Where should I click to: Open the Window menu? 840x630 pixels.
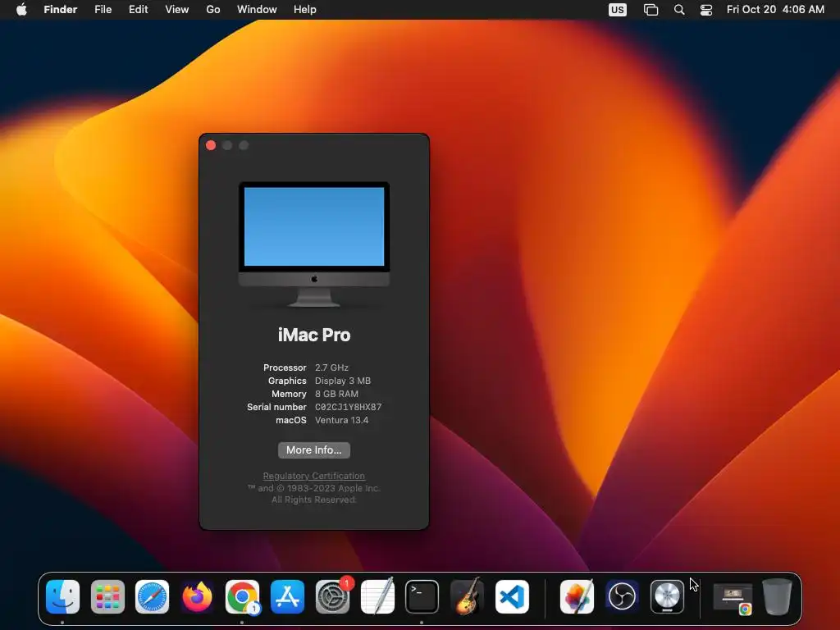point(257,9)
